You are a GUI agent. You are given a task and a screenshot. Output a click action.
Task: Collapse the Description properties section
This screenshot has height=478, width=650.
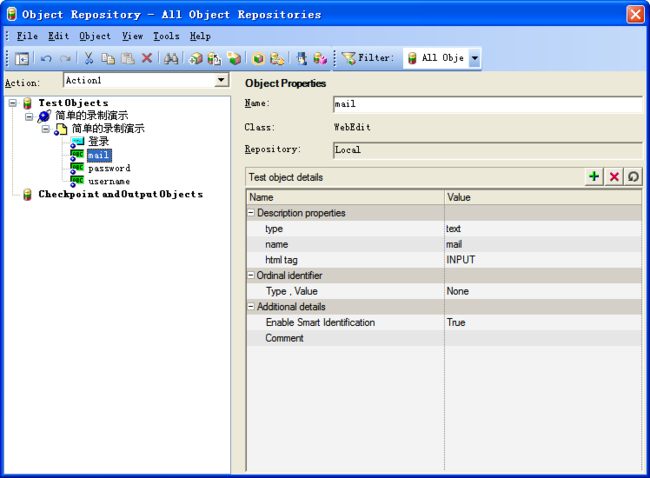click(x=251, y=213)
